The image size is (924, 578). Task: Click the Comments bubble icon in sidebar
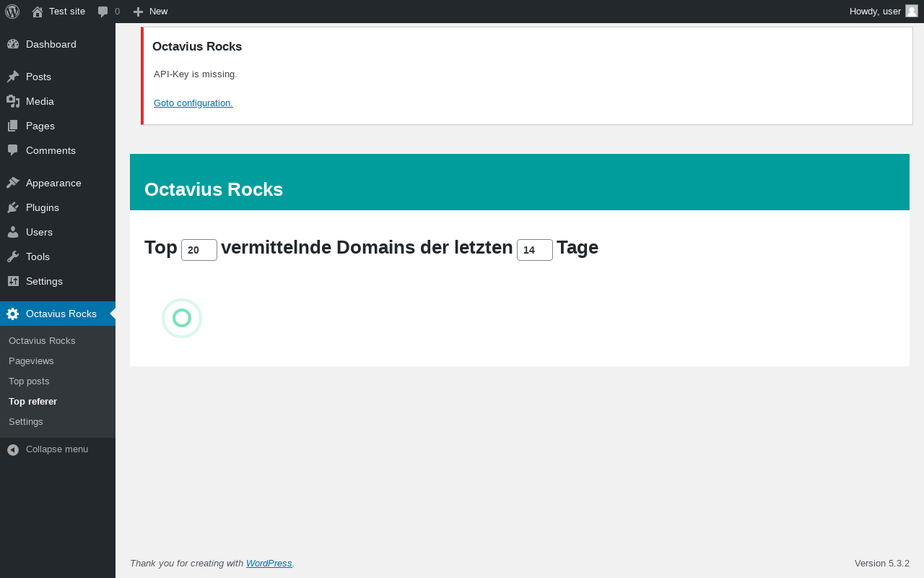13,150
